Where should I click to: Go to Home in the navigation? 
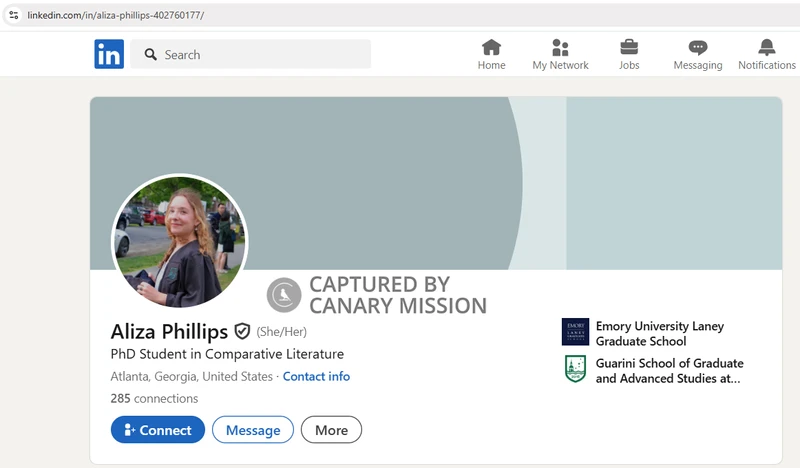[x=491, y=54]
